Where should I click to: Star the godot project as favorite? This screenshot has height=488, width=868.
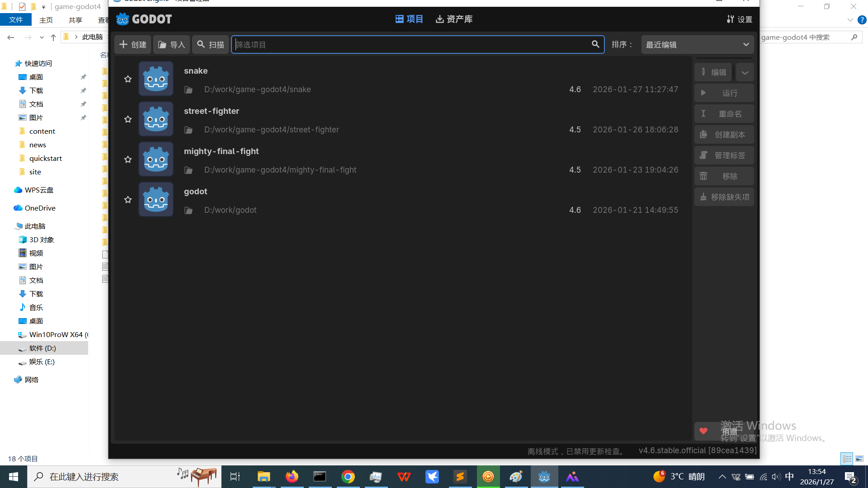128,200
